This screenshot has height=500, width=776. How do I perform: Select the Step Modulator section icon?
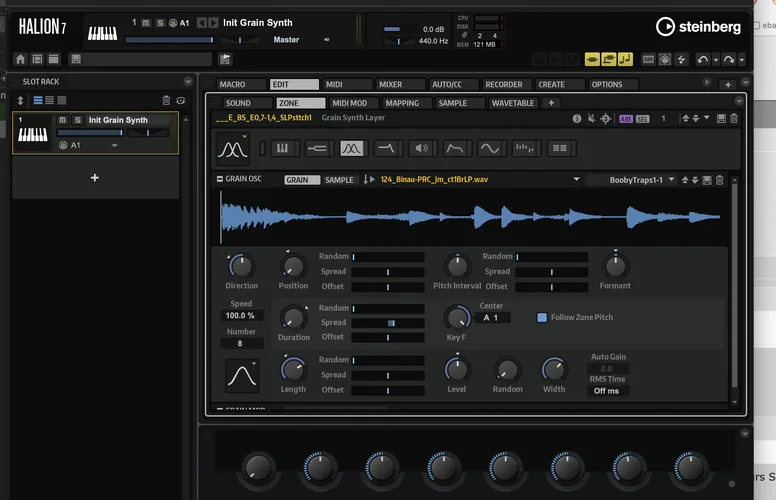(525, 148)
